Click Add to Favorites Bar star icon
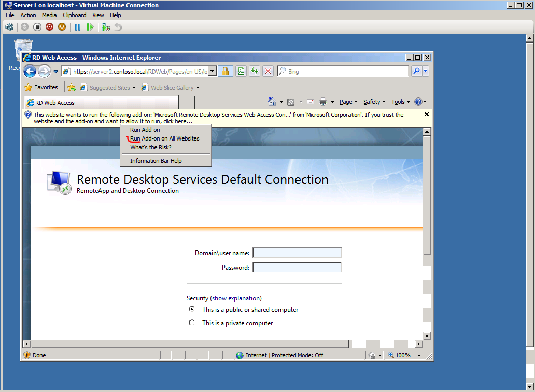Screen dimensions: 535x392 [x=72, y=87]
